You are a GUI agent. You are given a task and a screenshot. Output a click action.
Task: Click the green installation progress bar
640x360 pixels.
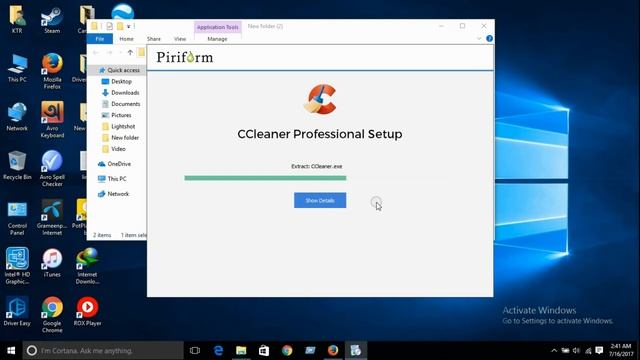point(265,178)
